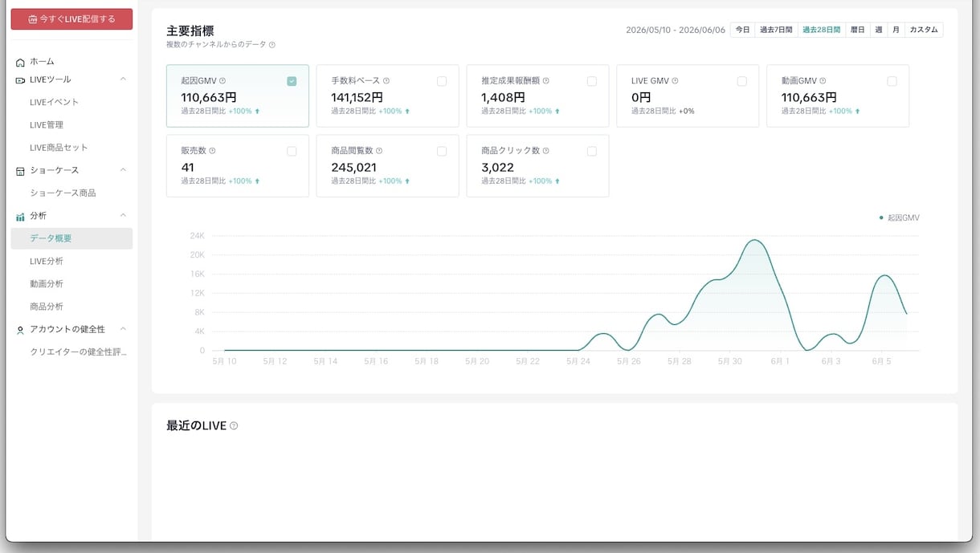Image resolution: width=980 pixels, height=553 pixels.
Task: Check the 手数料ベース metric checkbox
Action: pyautogui.click(x=442, y=81)
